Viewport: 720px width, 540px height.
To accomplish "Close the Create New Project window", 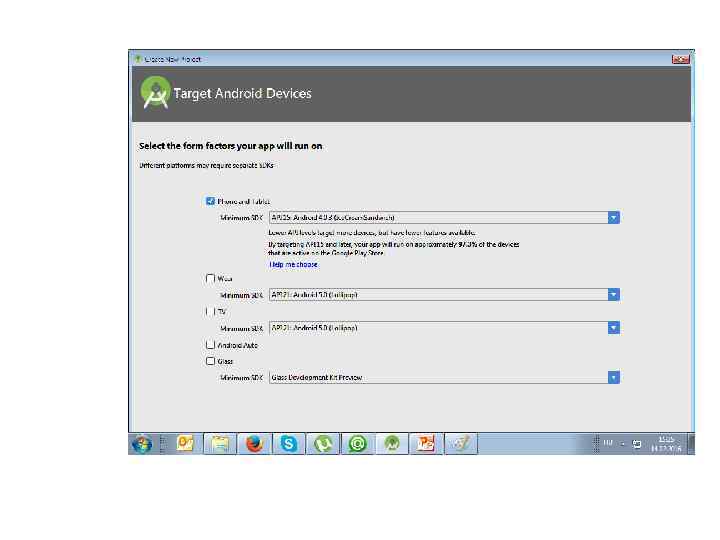I will tap(681, 59).
